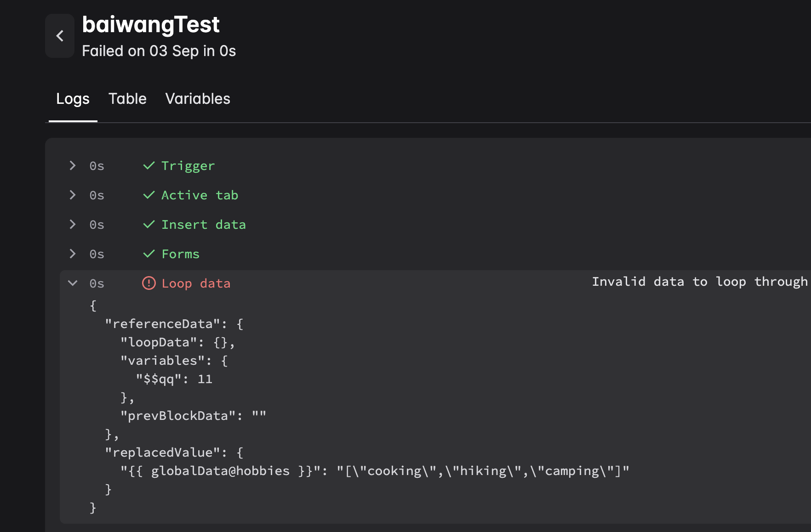Image resolution: width=811 pixels, height=532 pixels.
Task: Collapse the Loop data error details
Action: pyautogui.click(x=72, y=283)
